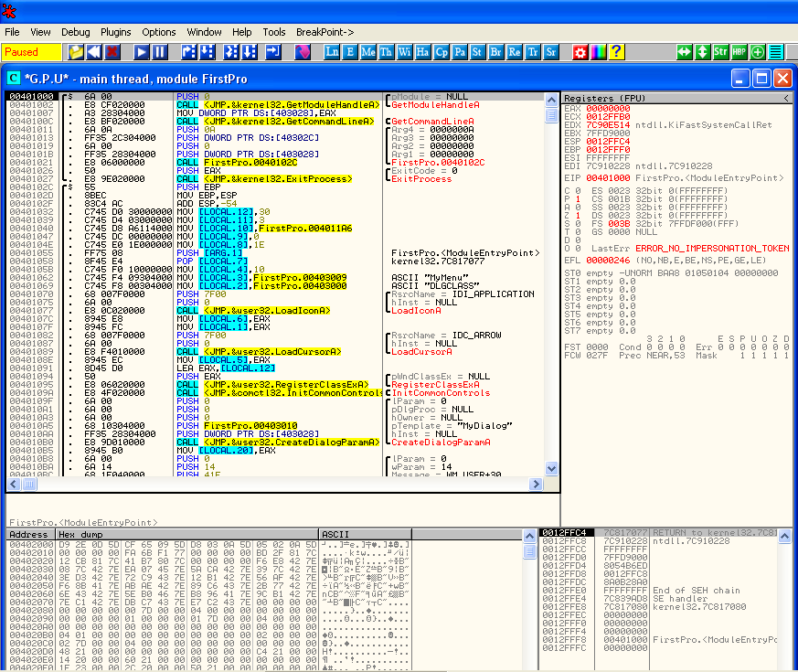Select EIP register value 00401000
798x672 pixels.
(608, 178)
